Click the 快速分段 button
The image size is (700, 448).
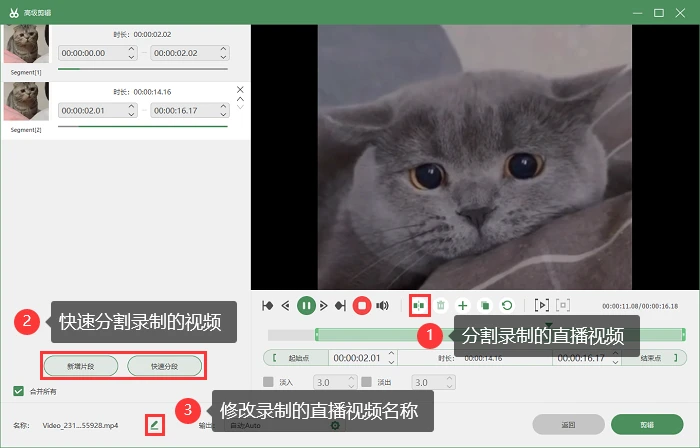point(164,366)
